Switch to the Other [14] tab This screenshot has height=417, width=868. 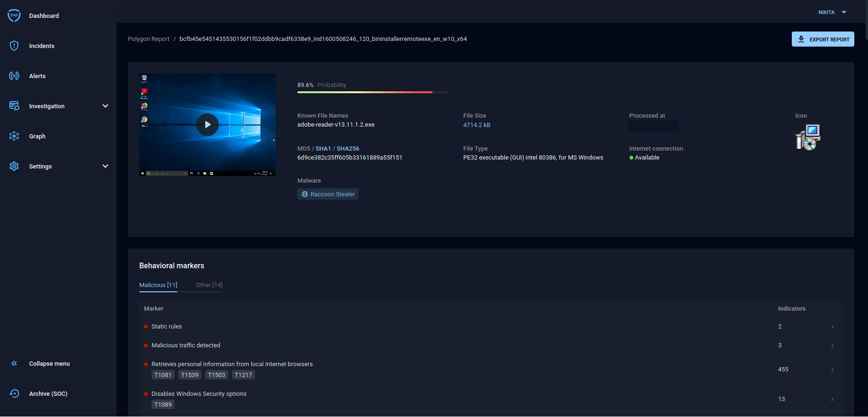point(209,285)
